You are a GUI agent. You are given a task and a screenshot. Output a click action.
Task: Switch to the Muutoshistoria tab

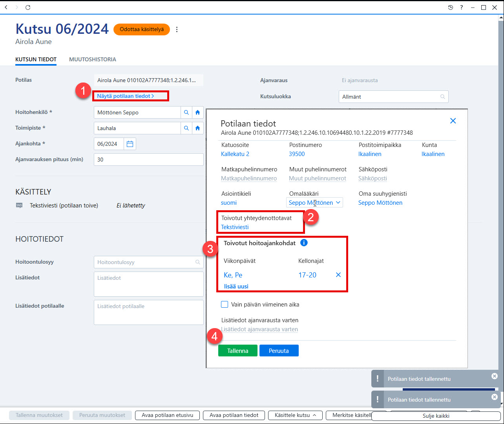tap(93, 59)
